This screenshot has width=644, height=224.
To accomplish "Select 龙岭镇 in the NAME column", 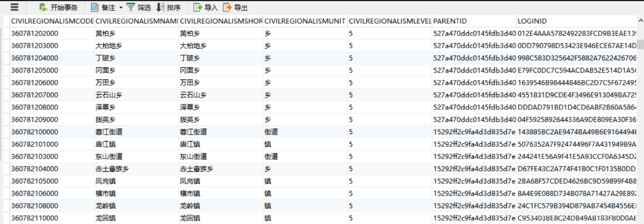I will click(136, 205).
